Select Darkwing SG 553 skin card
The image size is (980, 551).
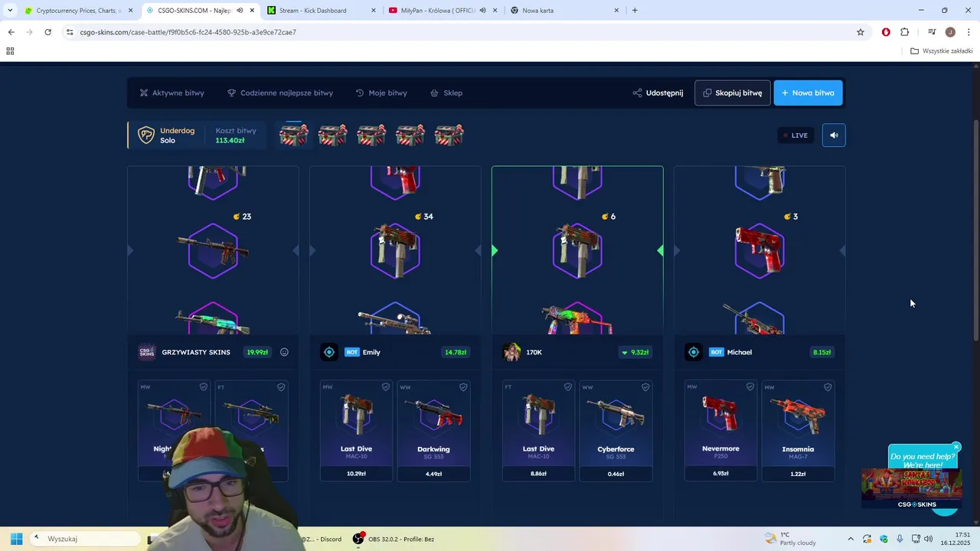(x=434, y=431)
